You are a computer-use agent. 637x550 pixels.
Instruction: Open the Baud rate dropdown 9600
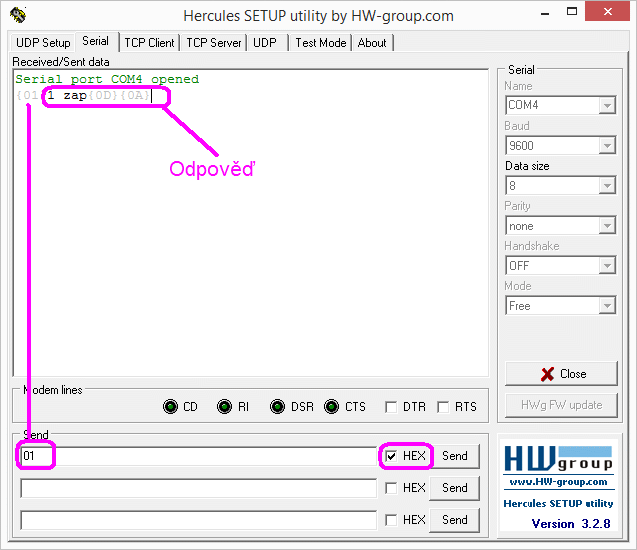(561, 145)
